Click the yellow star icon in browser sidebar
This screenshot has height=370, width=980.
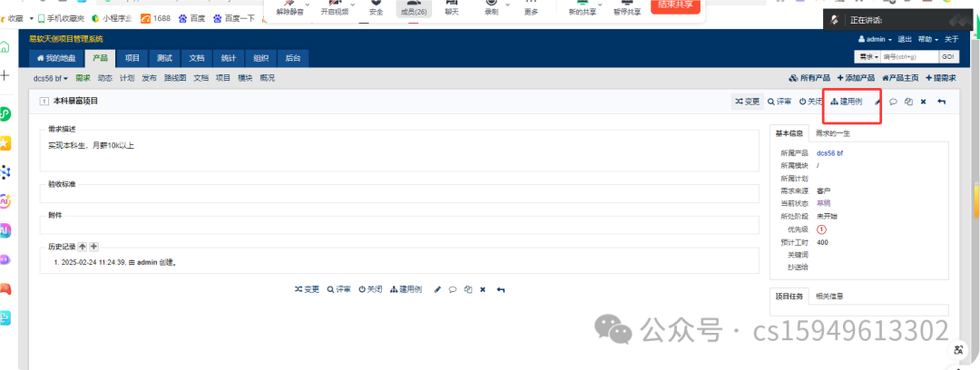[5, 142]
